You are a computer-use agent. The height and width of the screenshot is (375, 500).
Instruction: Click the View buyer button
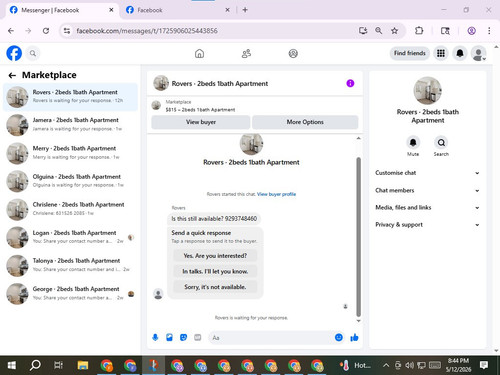201,122
